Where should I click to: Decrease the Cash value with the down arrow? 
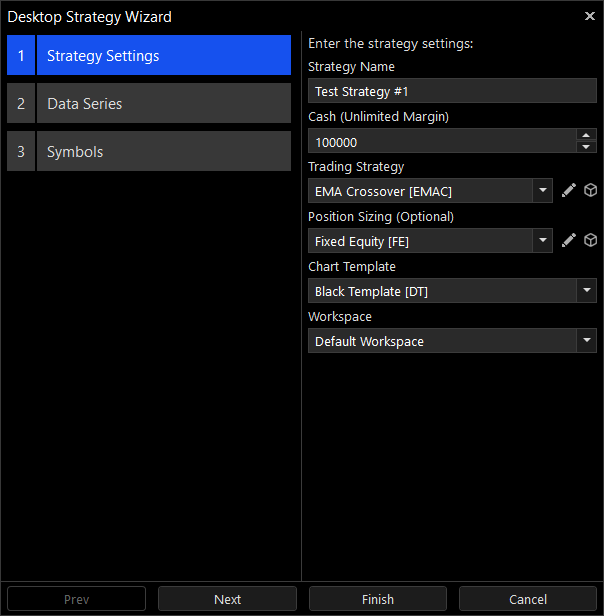[586, 147]
